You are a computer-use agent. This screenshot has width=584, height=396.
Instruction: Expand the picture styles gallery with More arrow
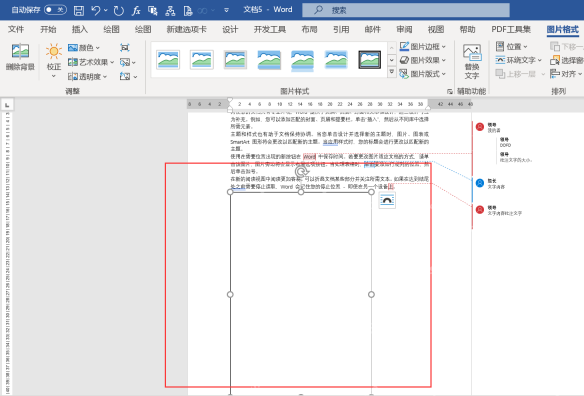click(392, 72)
